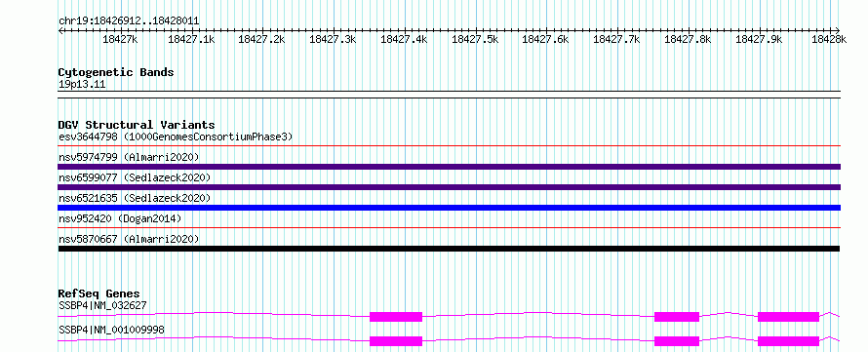This screenshot has width=868, height=352.
Task: Select the NM_032627 exon near 18427.9k
Action: (788, 317)
